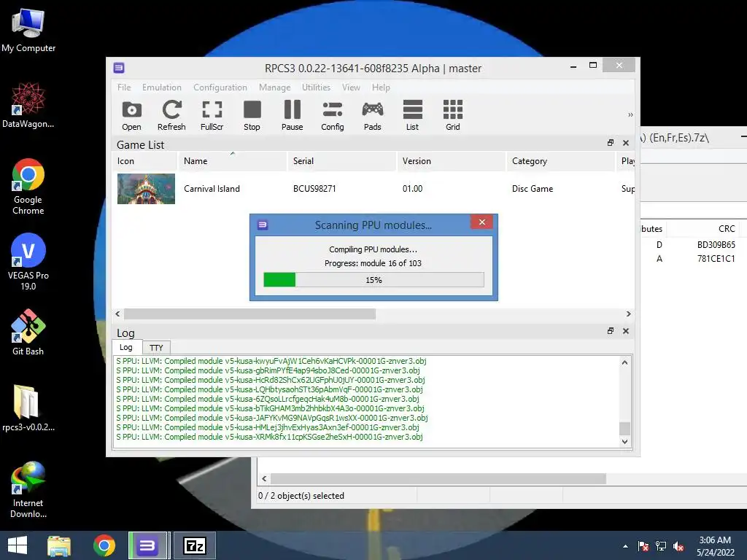Open the Configuration menu

[220, 87]
